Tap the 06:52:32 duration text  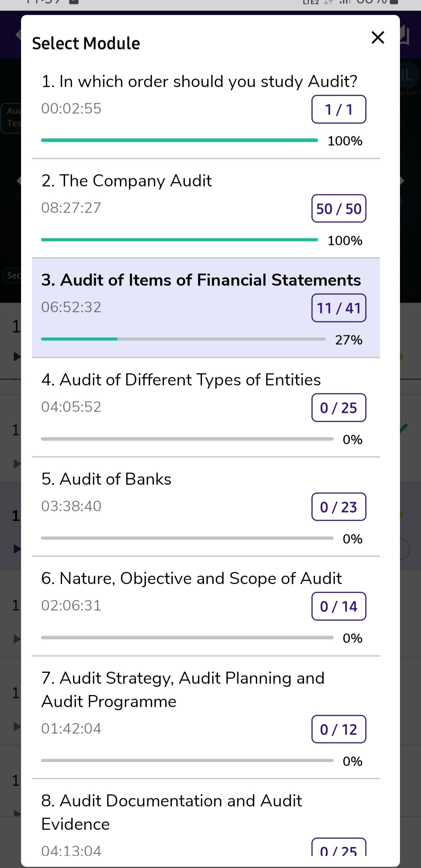[71, 307]
